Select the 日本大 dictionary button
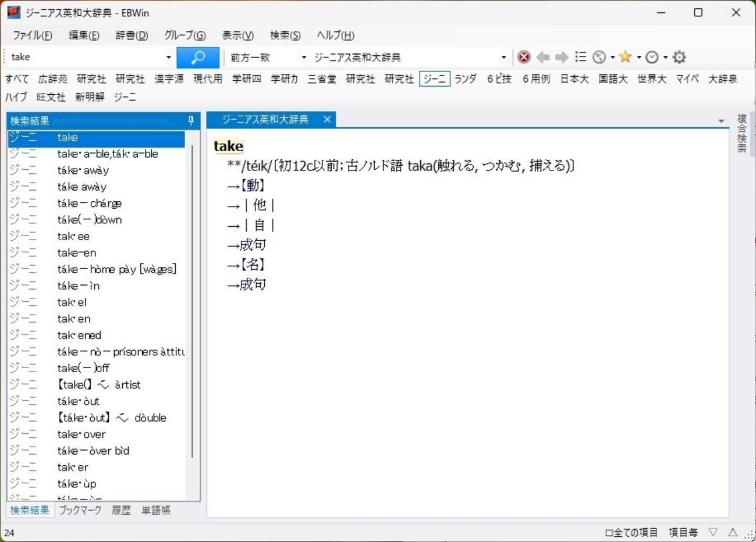This screenshot has width=756, height=542. [x=574, y=79]
